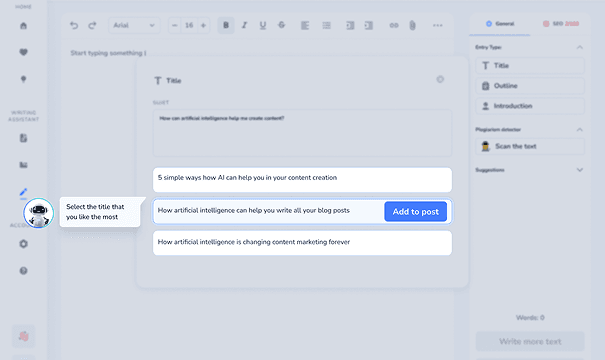Click the red app icon at sidebar bottom
This screenshot has width=605, height=360.
click(24, 336)
